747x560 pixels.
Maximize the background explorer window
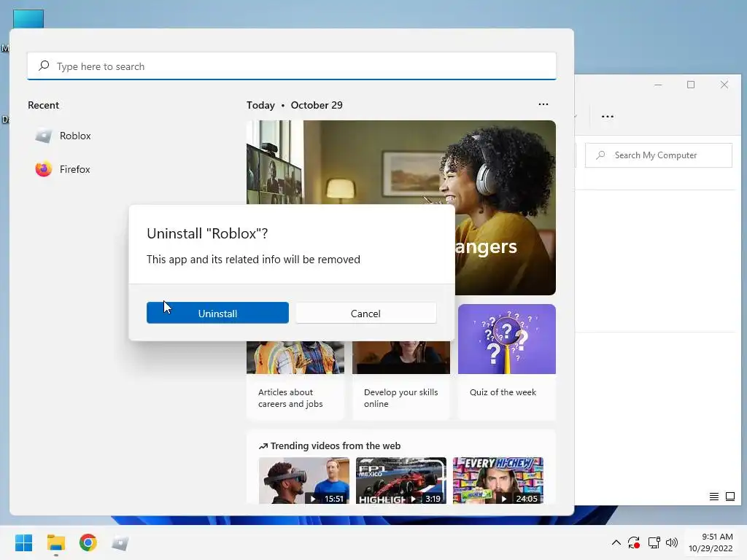[x=691, y=85]
